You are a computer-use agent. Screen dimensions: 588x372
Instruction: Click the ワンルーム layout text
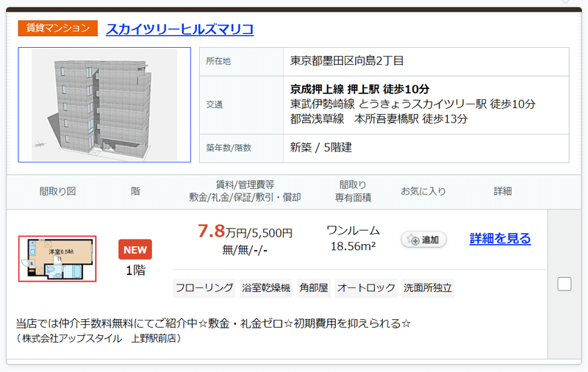click(353, 230)
